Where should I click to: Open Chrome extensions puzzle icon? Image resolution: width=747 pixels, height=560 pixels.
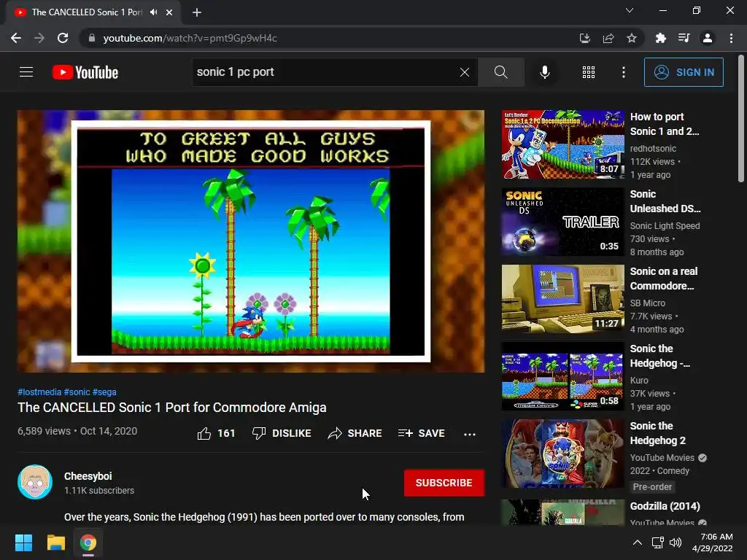pos(660,38)
